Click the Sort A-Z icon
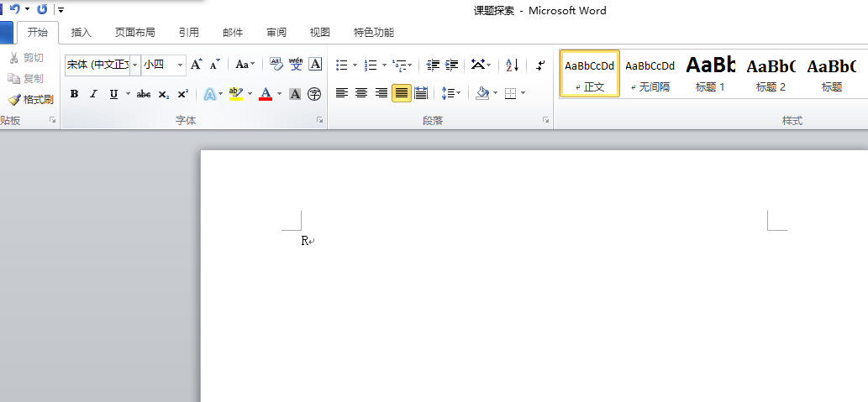 pyautogui.click(x=513, y=65)
